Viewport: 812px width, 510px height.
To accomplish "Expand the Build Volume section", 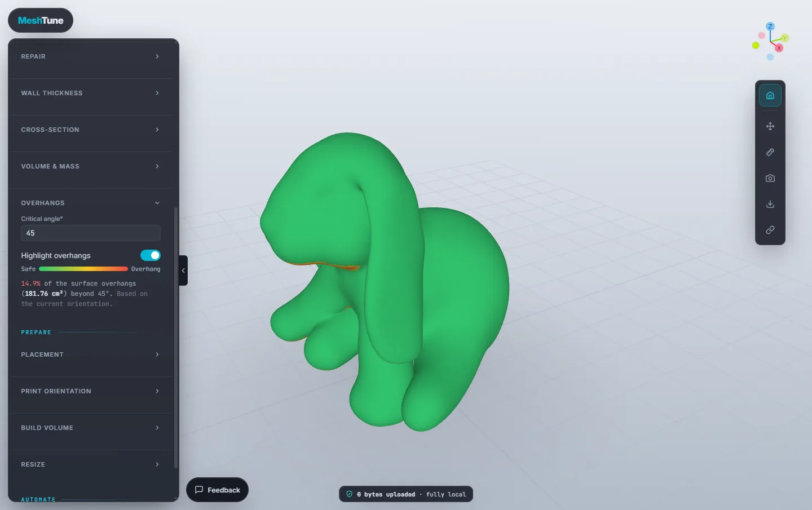I will pos(90,428).
